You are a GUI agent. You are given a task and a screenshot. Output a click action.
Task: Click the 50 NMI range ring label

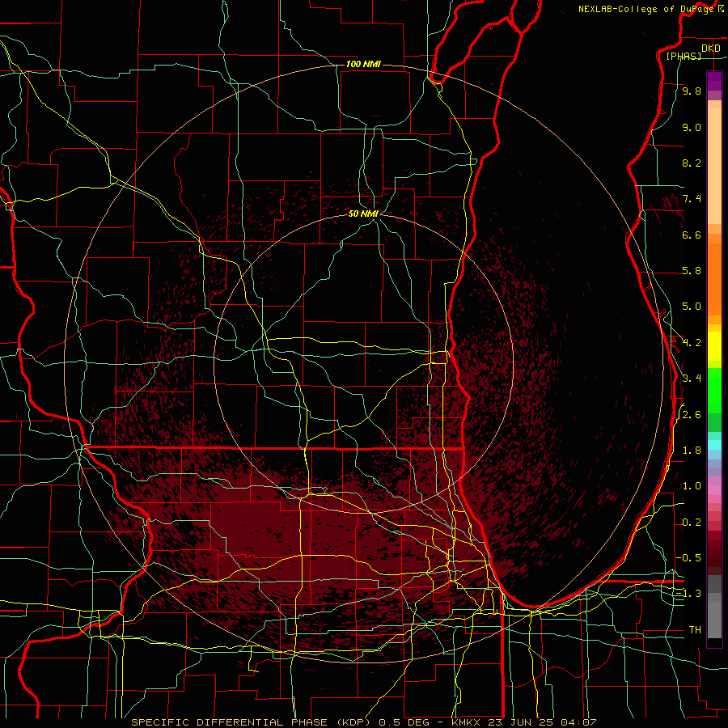pos(363,214)
